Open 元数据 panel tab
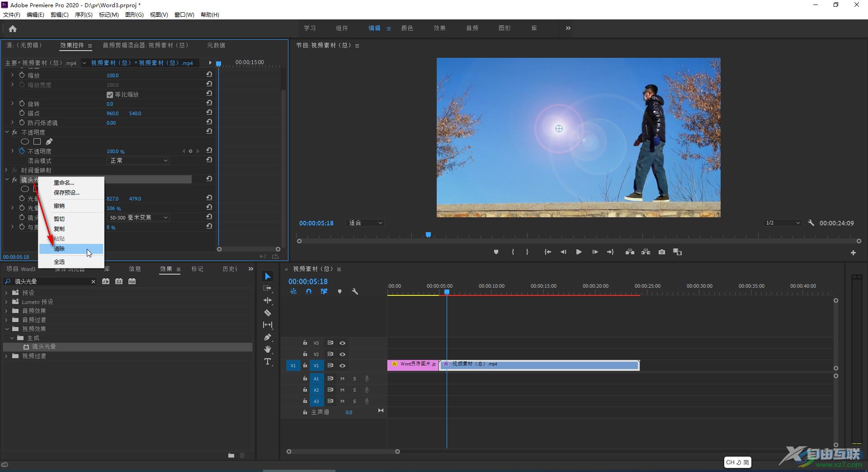 (x=216, y=45)
